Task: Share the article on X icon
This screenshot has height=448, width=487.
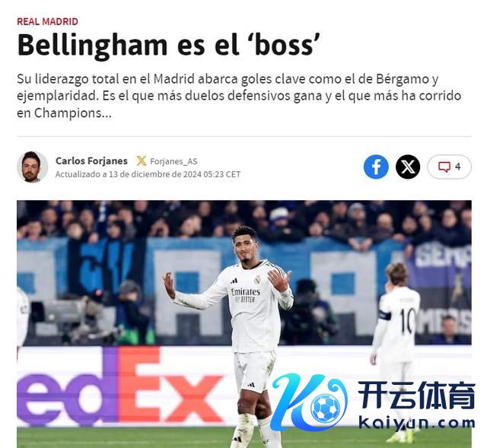Action: (408, 167)
